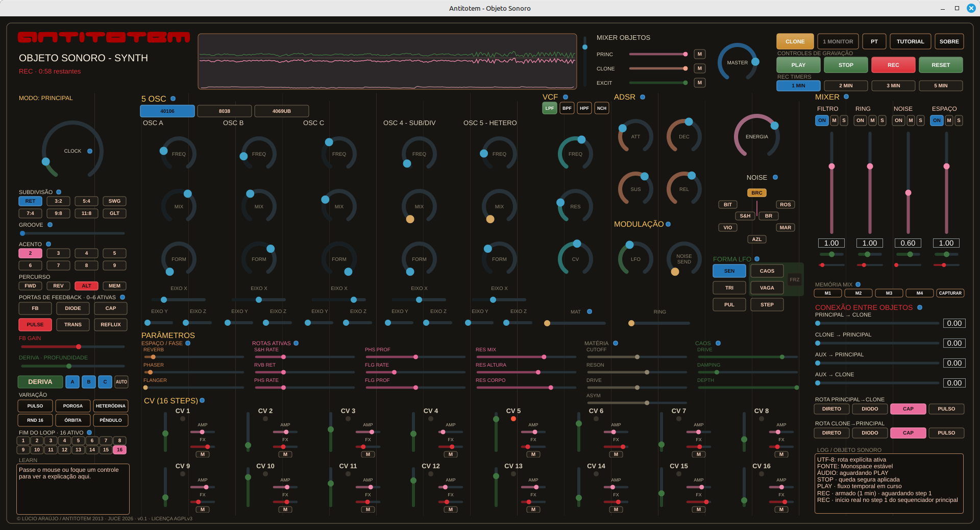Click the NOISE mixer vertical fader

tap(908, 183)
